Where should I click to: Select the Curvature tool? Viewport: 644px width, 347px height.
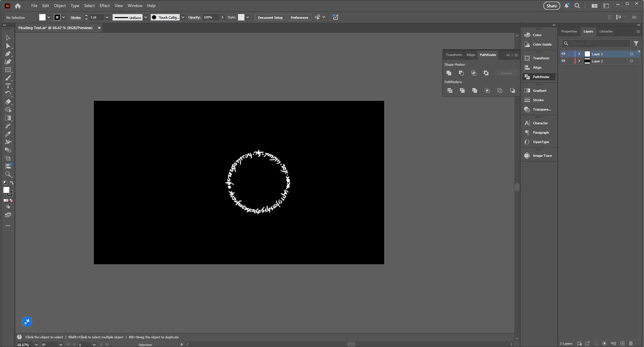pos(8,62)
